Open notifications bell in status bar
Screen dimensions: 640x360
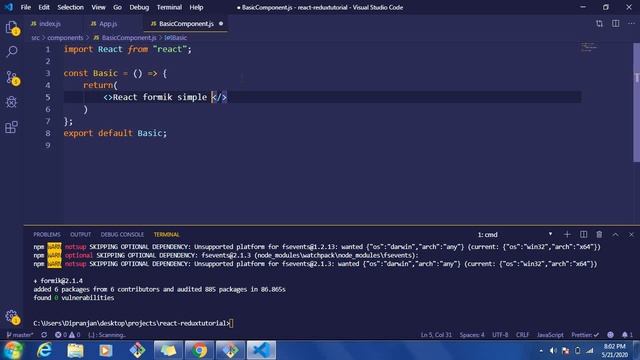(627, 335)
